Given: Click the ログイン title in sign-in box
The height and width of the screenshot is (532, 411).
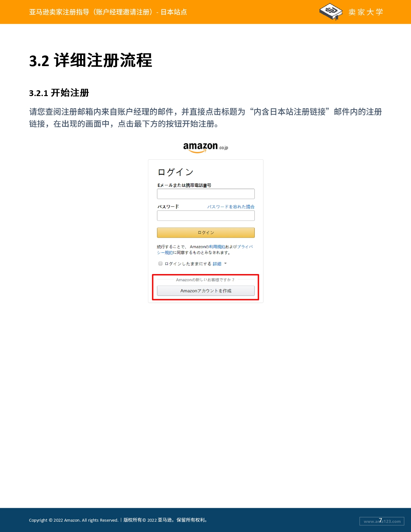Looking at the screenshot, I should click(x=175, y=172).
